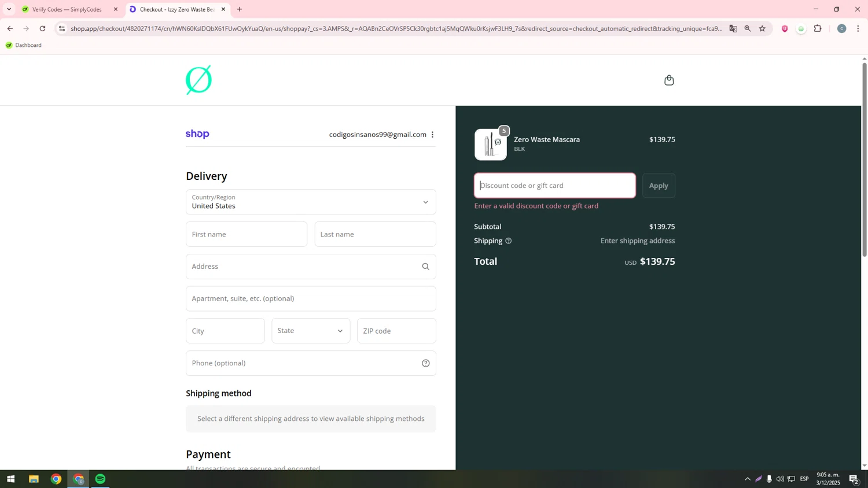Image resolution: width=868 pixels, height=488 pixels.
Task: Click the ZIP code field
Action: pyautogui.click(x=396, y=331)
